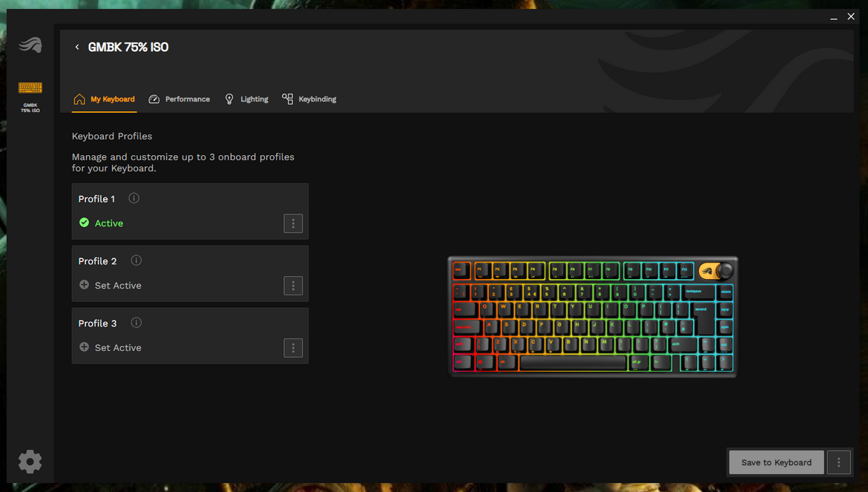868x492 pixels.
Task: Click the home icon of My Keyboard
Action: tap(79, 99)
